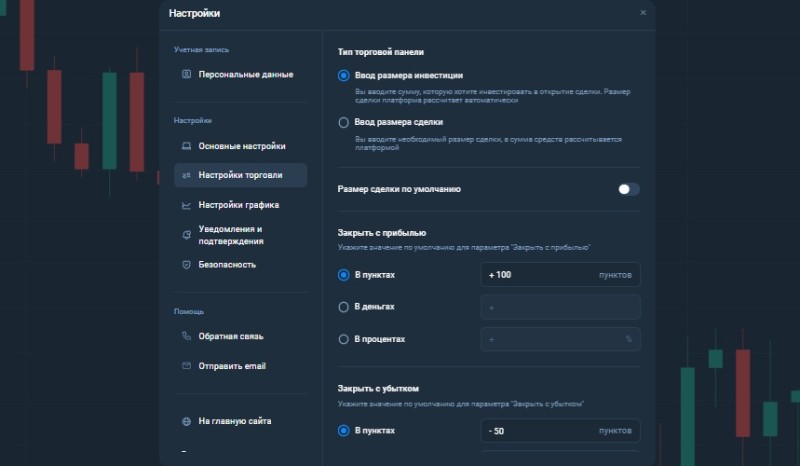Open the 'Обратная связь' link

[x=231, y=336]
